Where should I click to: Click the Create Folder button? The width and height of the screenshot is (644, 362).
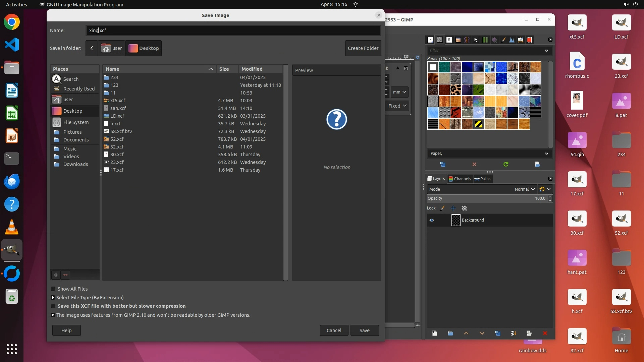tap(363, 48)
